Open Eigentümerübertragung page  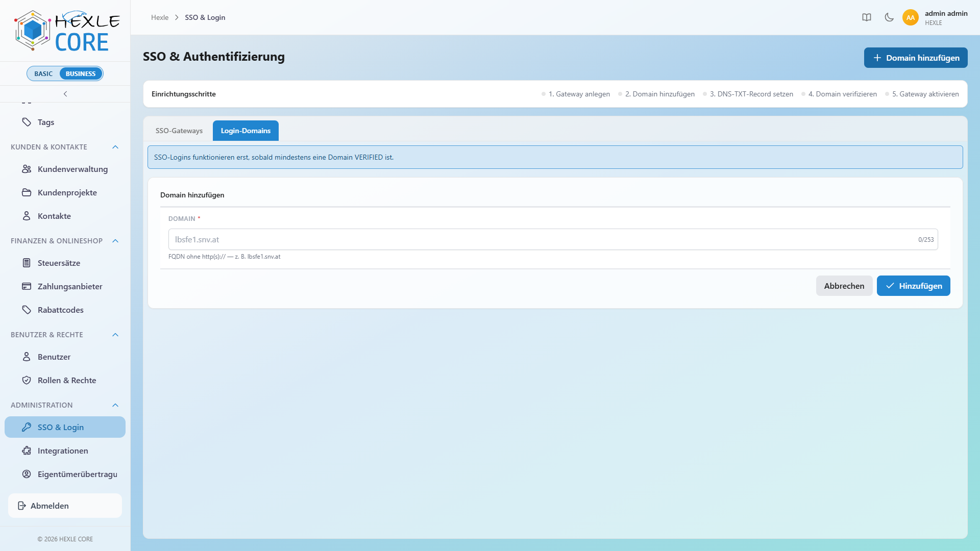point(65,474)
